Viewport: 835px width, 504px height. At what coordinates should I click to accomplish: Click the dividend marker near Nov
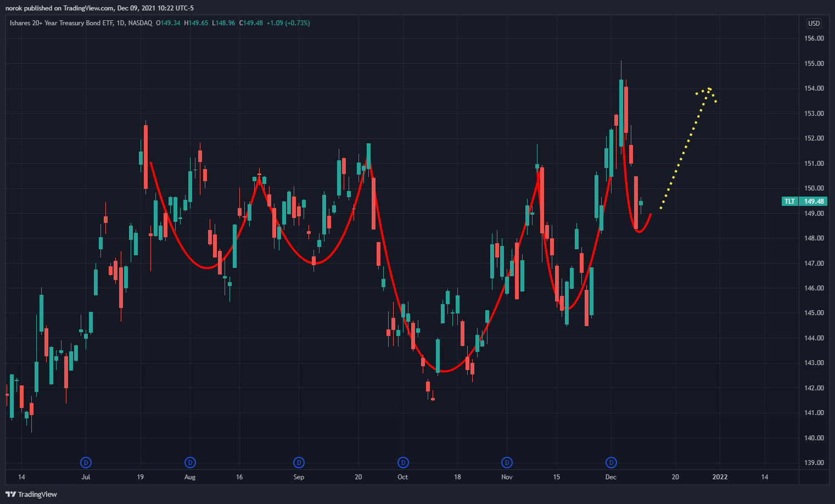[x=507, y=463]
